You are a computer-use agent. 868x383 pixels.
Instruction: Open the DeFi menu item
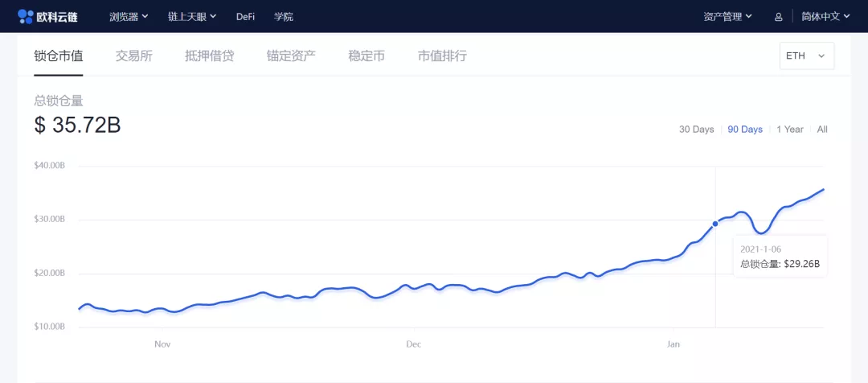pyautogui.click(x=246, y=16)
